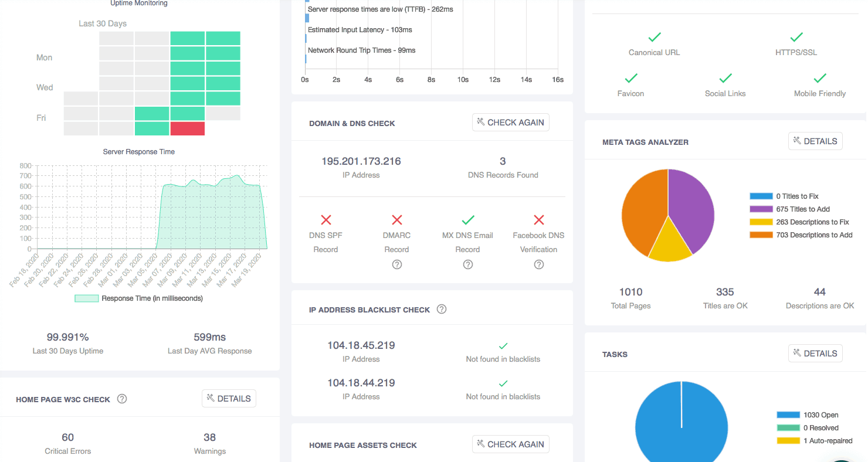This screenshot has height=462, width=868.
Task: Click the DMARC Record red cross icon
Action: pos(397,220)
